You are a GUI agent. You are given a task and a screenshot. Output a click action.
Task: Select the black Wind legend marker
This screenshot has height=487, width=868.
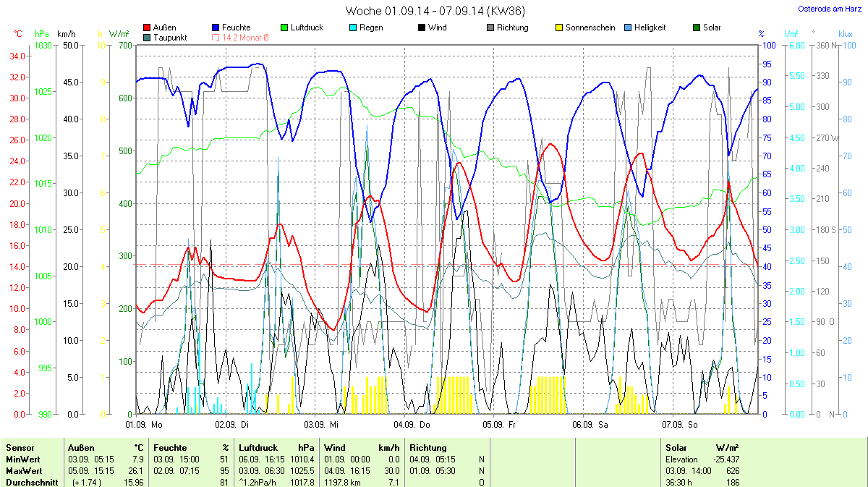point(422,28)
